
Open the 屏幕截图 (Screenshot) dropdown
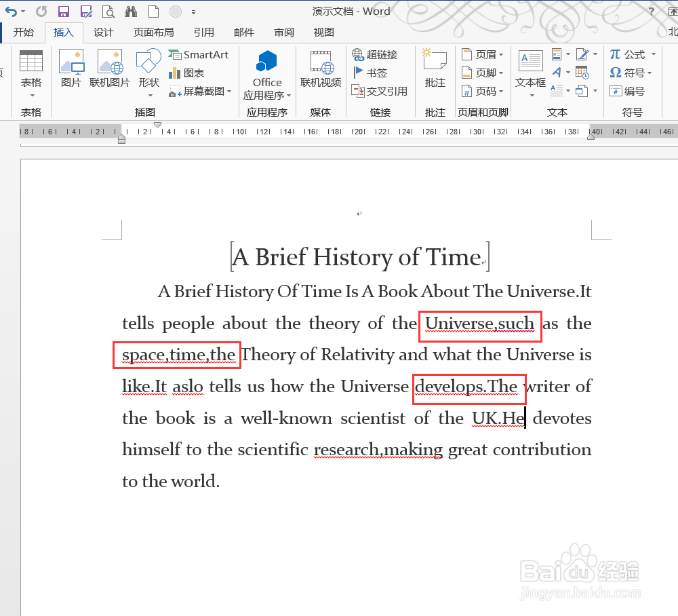pos(200,92)
